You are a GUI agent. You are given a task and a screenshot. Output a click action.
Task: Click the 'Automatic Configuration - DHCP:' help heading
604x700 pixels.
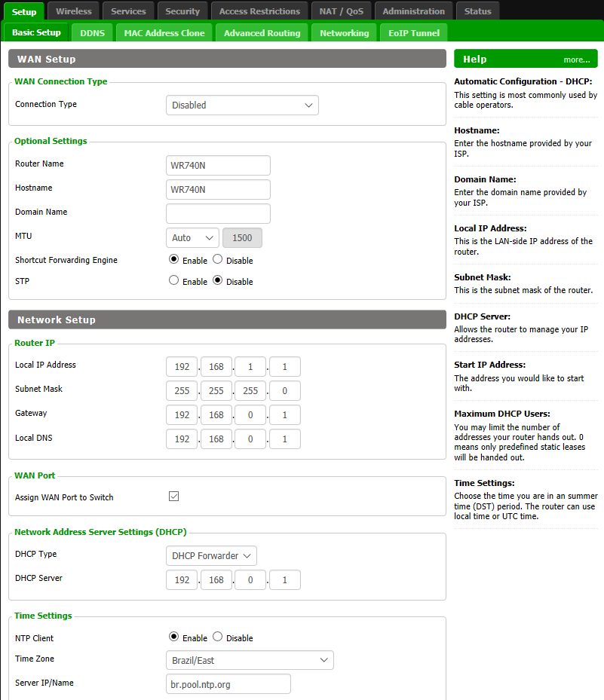coord(523,81)
